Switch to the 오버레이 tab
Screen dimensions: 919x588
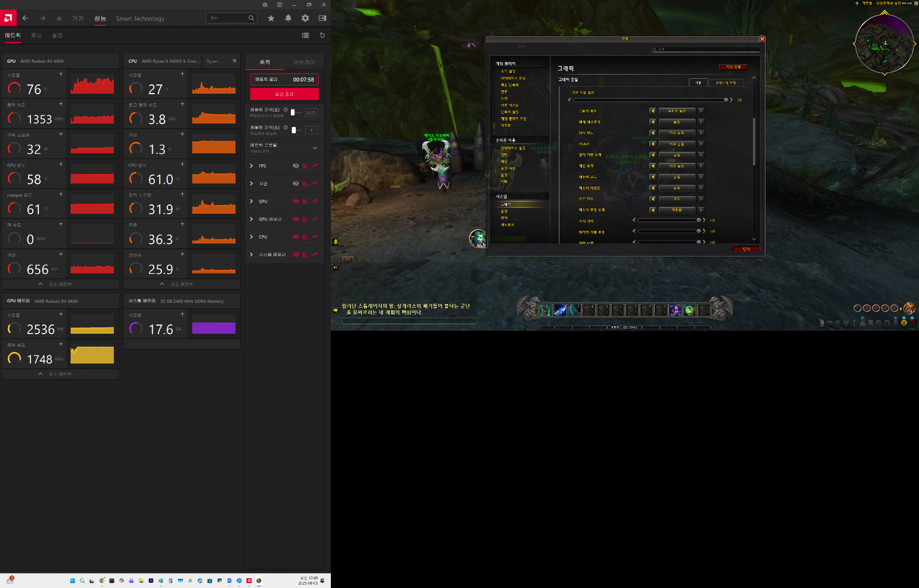click(x=304, y=62)
